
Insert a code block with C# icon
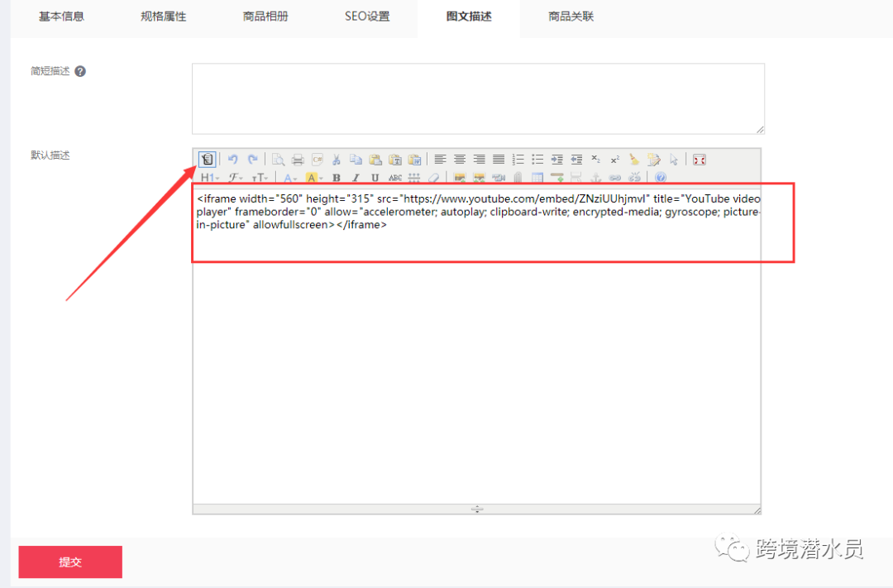[318, 160]
